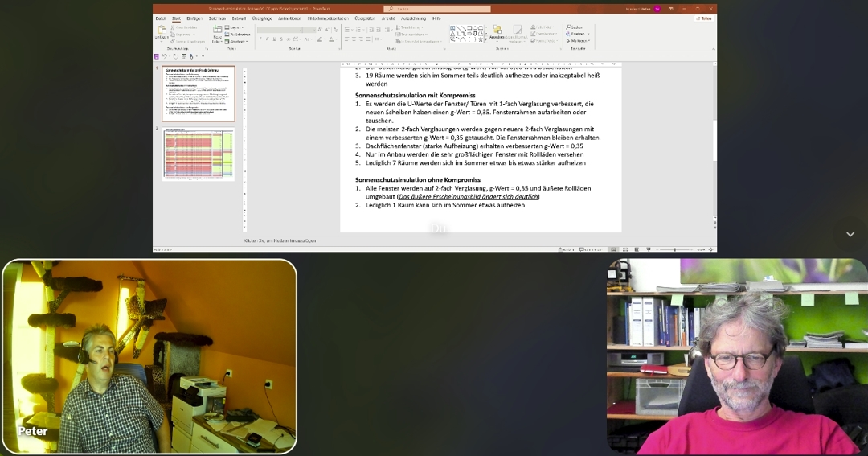Switch to the Ansicht ribbon tab
868x456 pixels.
click(x=388, y=18)
